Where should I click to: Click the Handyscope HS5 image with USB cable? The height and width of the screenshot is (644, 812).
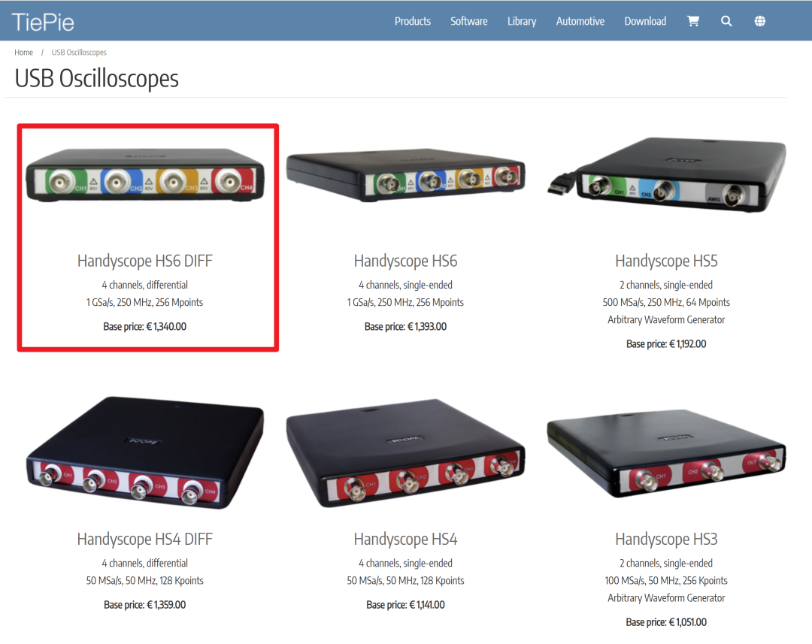click(666, 174)
